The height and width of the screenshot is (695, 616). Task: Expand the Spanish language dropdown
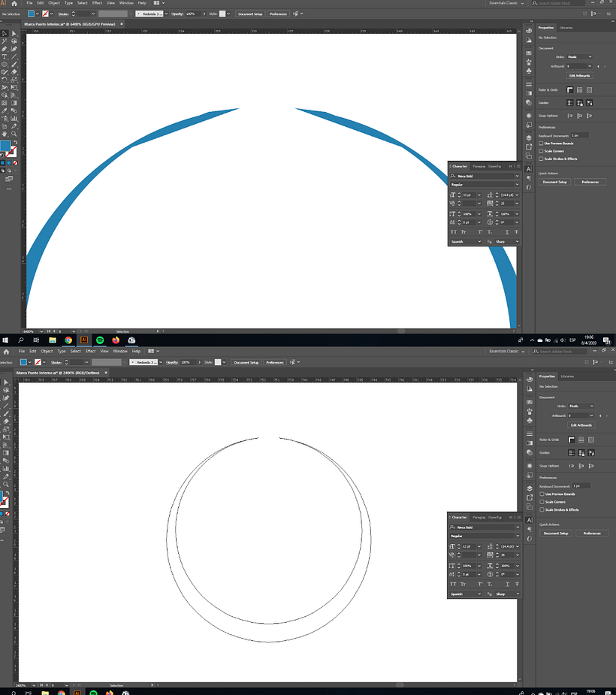point(464,241)
